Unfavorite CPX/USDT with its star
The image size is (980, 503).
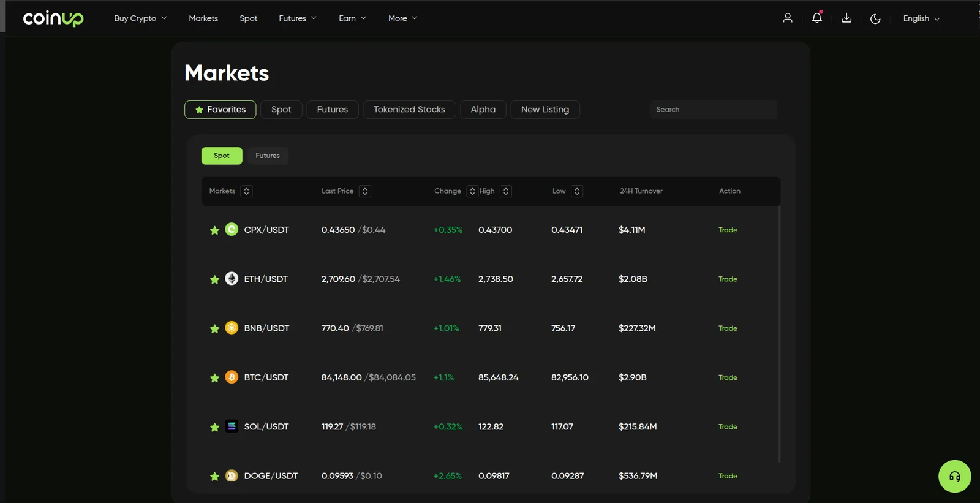(x=214, y=230)
